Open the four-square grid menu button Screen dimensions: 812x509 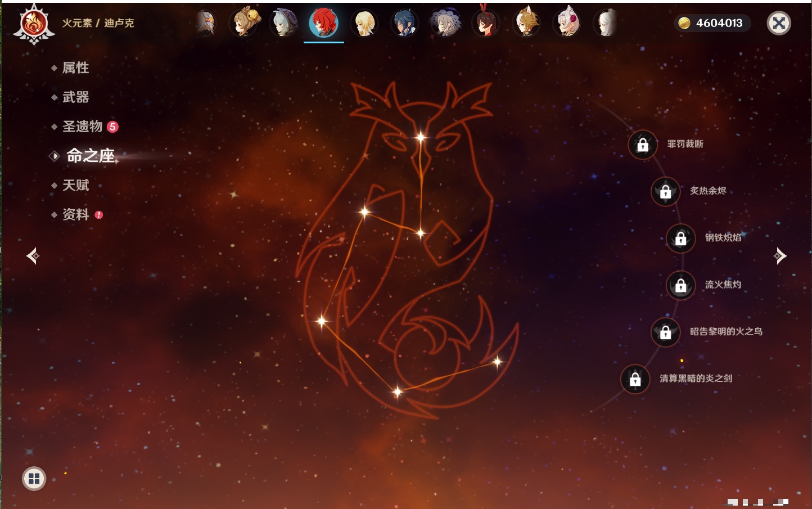34,479
